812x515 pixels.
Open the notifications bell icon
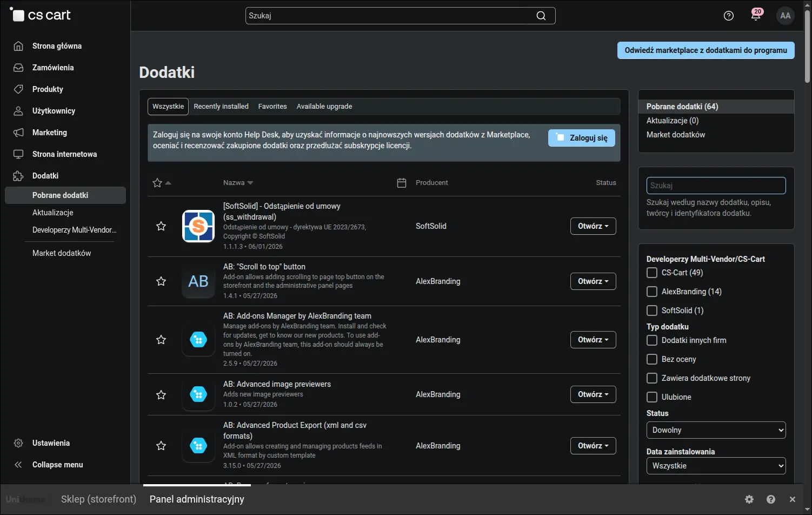coord(756,16)
